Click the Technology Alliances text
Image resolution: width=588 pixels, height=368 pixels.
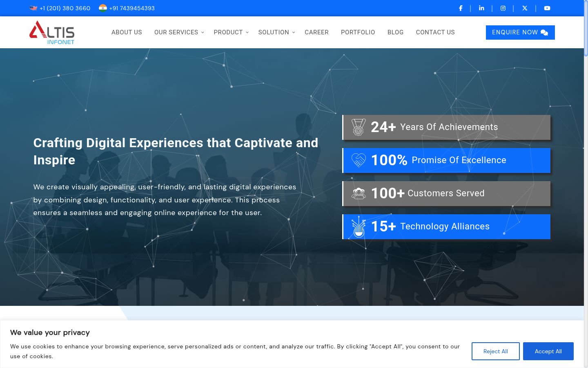click(445, 227)
